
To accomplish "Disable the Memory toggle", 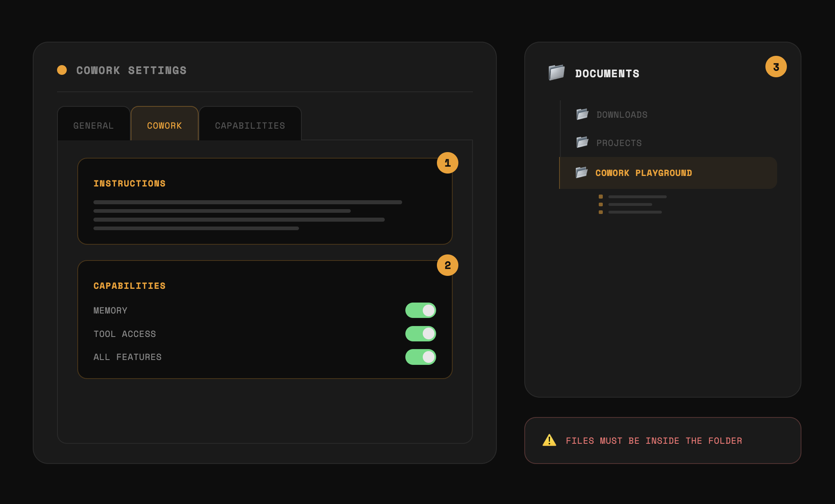I will coord(420,310).
